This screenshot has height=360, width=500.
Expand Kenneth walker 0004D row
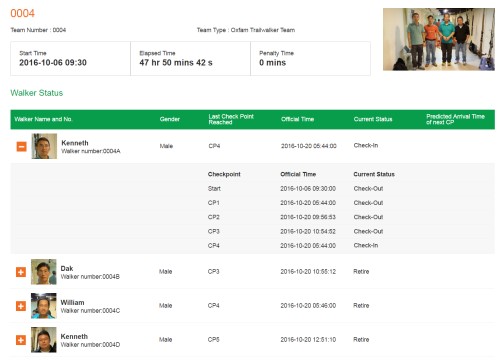(x=21, y=340)
